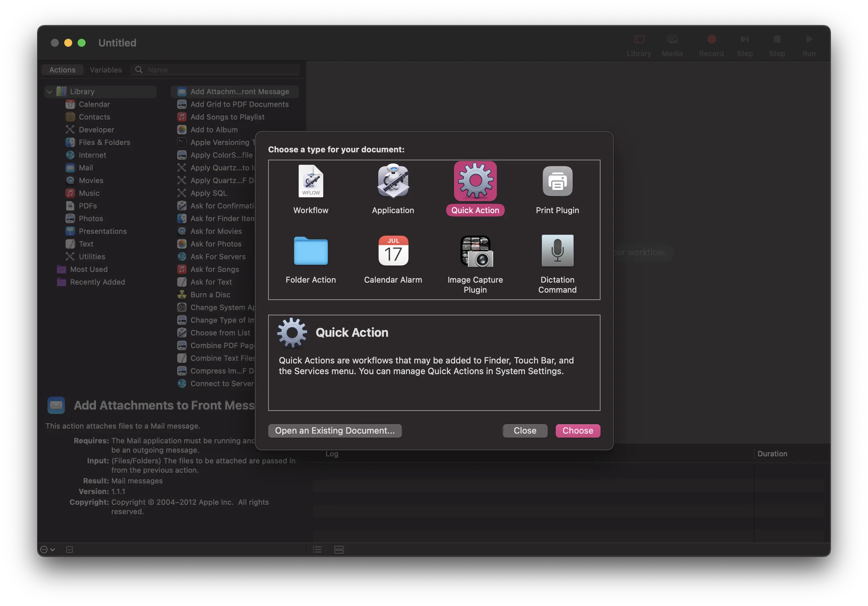Image resolution: width=868 pixels, height=606 pixels.
Task: Switch to the Variables tab
Action: 105,69
